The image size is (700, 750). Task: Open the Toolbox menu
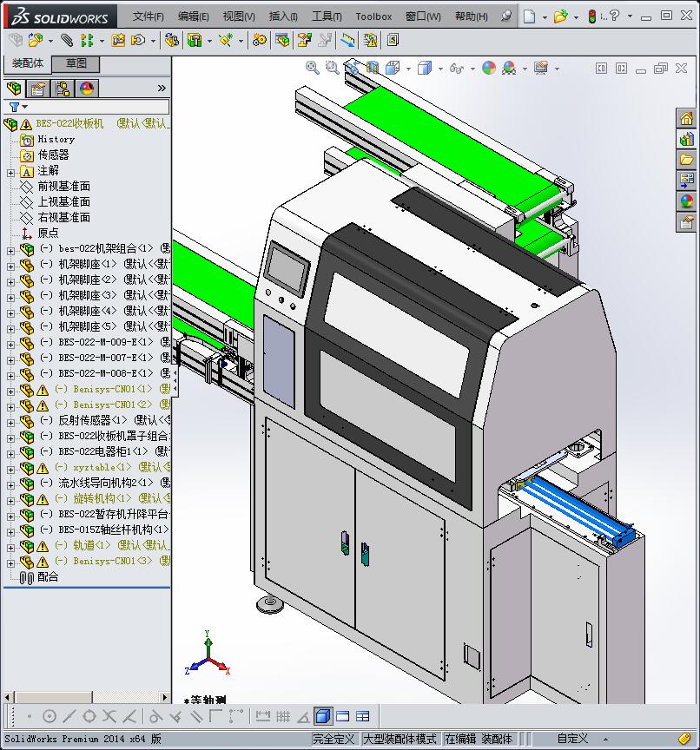(x=373, y=16)
